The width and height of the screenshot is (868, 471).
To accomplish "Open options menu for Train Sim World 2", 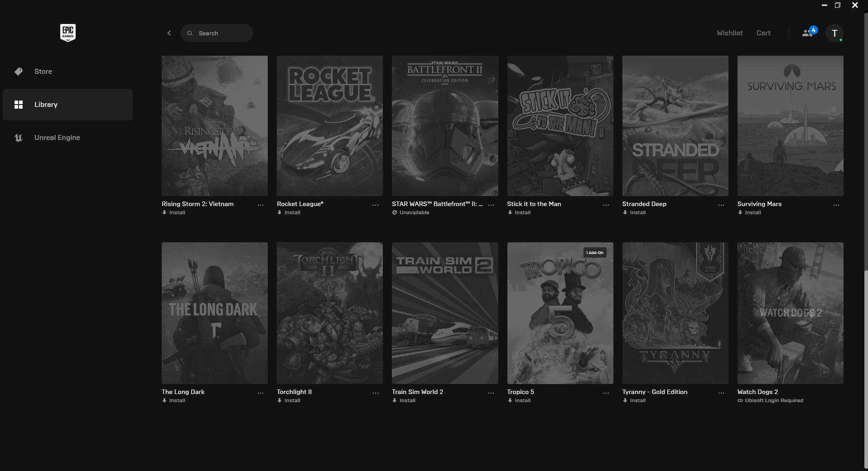I will point(491,393).
